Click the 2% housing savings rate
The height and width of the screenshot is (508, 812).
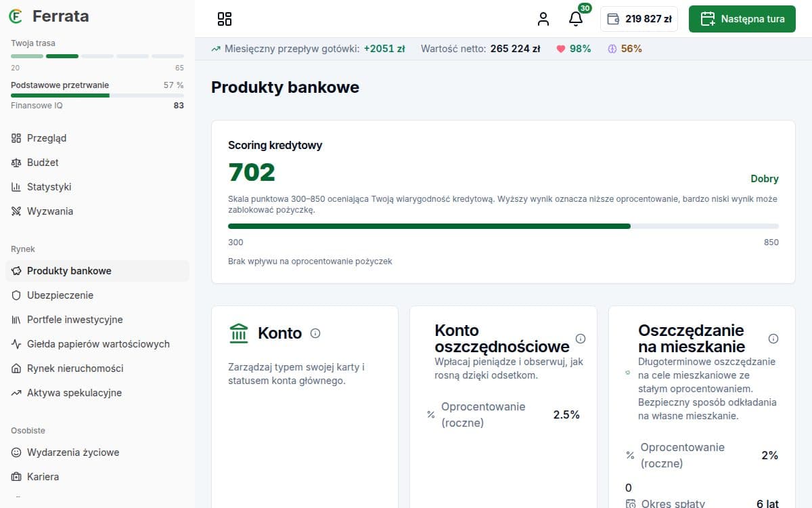click(x=770, y=455)
